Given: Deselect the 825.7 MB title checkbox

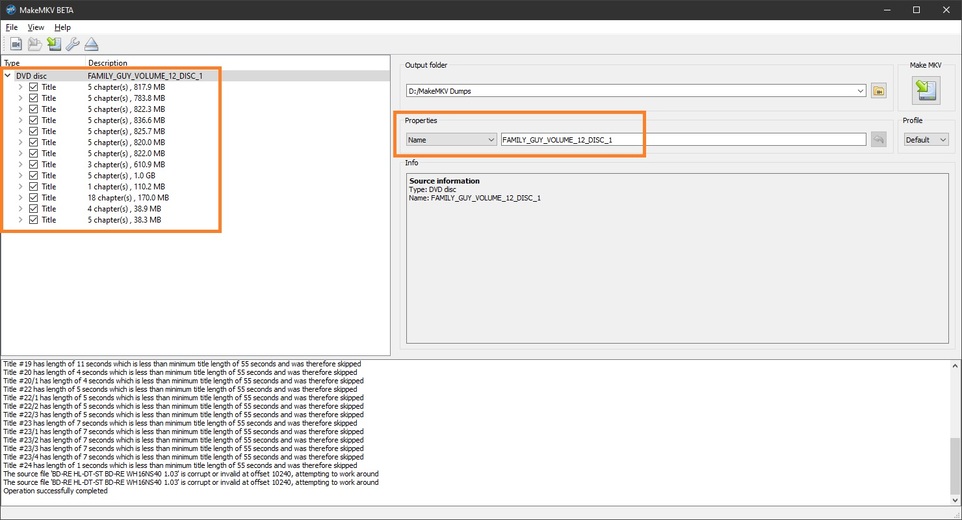Looking at the screenshot, I should click(x=33, y=131).
